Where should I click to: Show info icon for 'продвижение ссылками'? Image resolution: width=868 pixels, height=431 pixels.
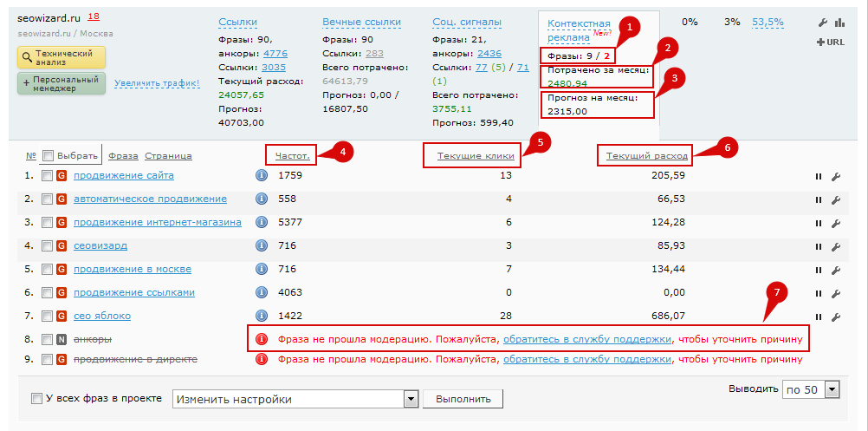coord(262,292)
